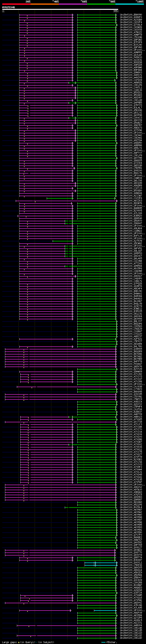Click the UniRef100_Q9FUN3 entry

[131, 40]
